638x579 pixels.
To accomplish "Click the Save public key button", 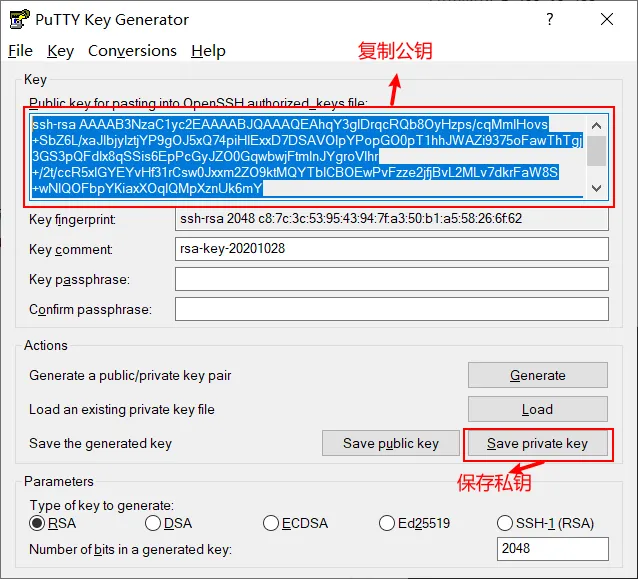I will tap(390, 443).
